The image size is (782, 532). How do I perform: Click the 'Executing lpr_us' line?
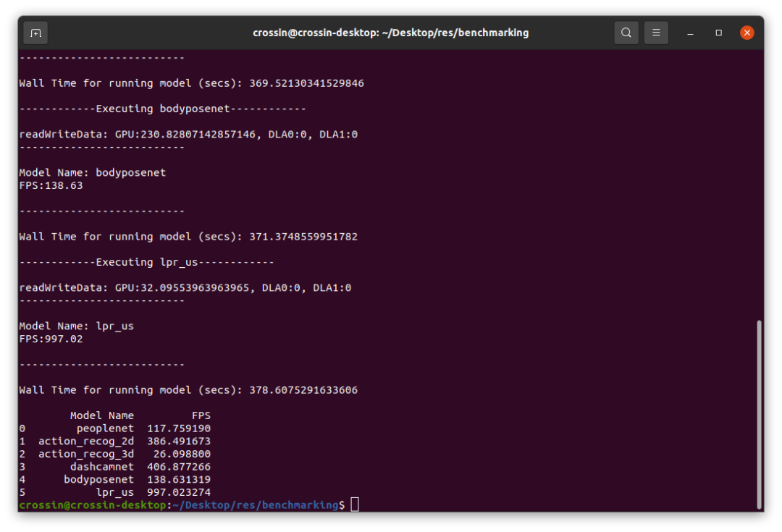point(146,262)
